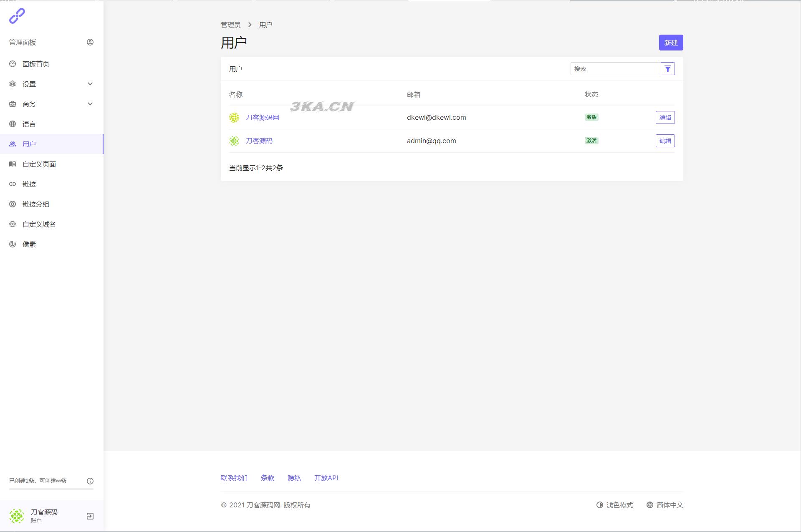Click the 已创建2条，可创建∞条 quota text
This screenshot has width=801, height=532.
point(38,481)
